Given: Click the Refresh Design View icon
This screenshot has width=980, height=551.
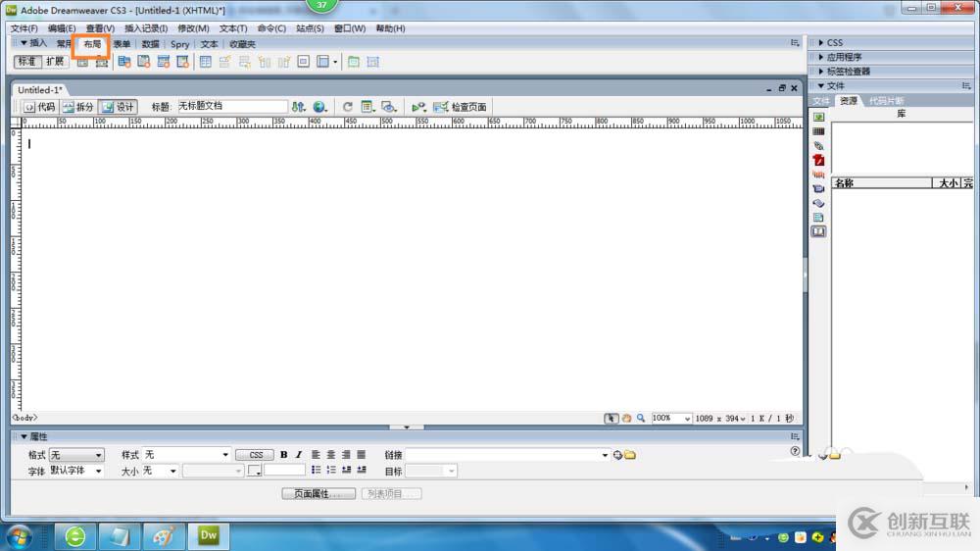Looking at the screenshot, I should coord(348,107).
